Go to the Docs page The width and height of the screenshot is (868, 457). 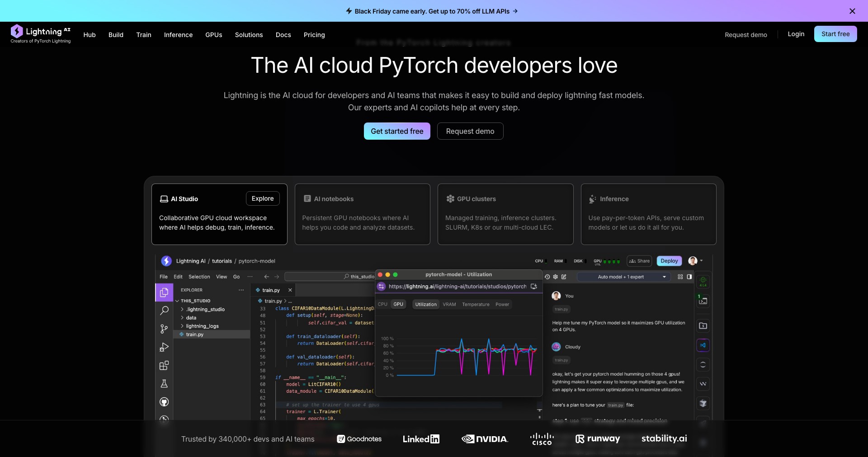pyautogui.click(x=283, y=35)
